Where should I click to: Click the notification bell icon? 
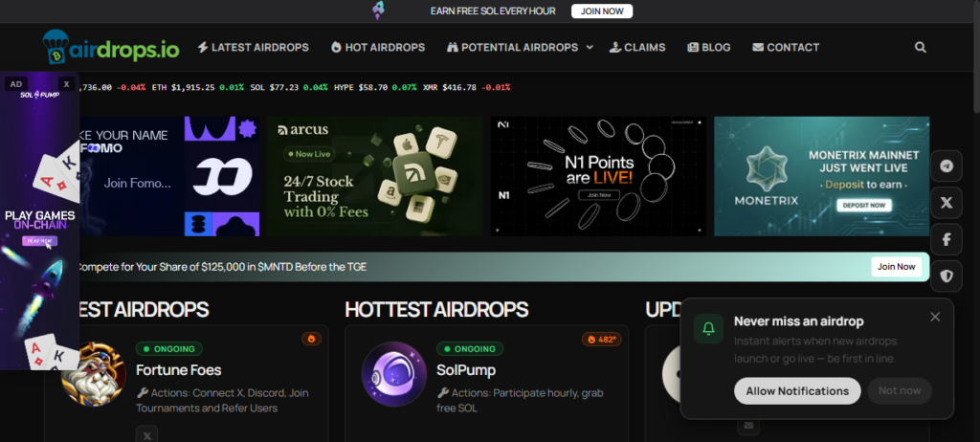(x=708, y=328)
